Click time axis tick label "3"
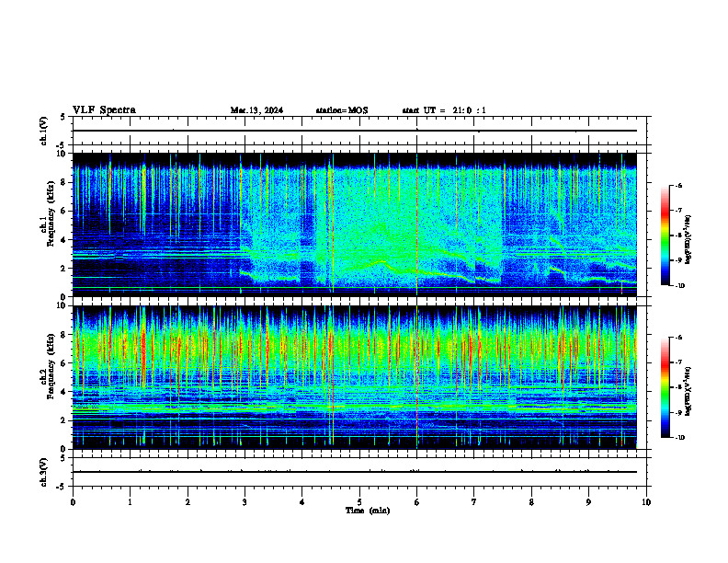The height and width of the screenshot is (563, 728). [245, 502]
